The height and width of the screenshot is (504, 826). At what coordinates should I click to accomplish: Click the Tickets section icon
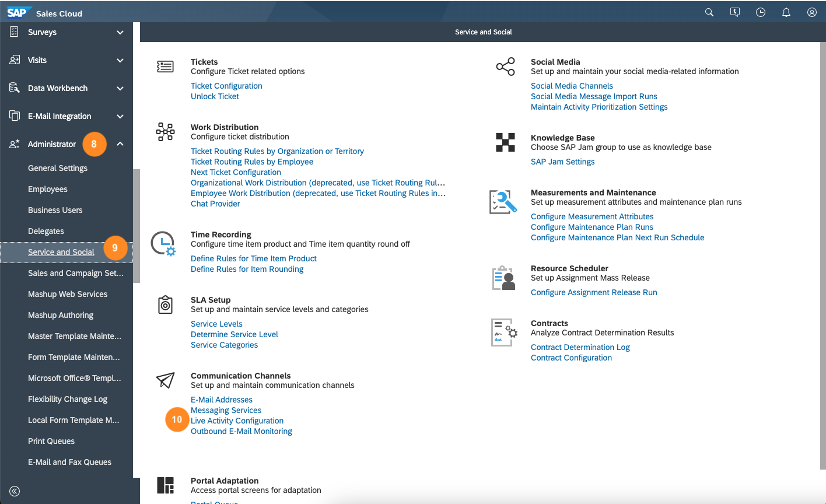(x=166, y=67)
